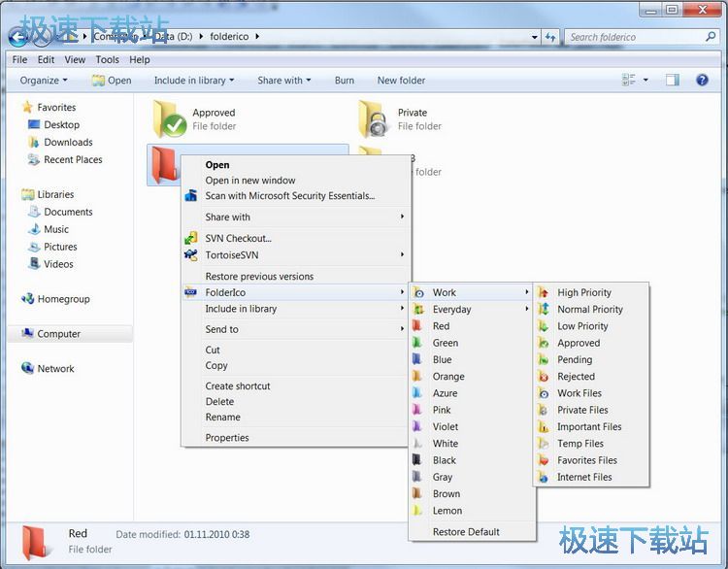The image size is (728, 569).
Task: Select the Rejected folder icon option
Action: [576, 377]
